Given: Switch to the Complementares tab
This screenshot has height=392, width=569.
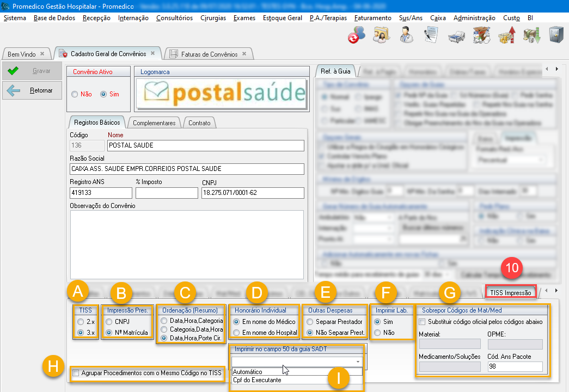Looking at the screenshot, I should tap(154, 123).
